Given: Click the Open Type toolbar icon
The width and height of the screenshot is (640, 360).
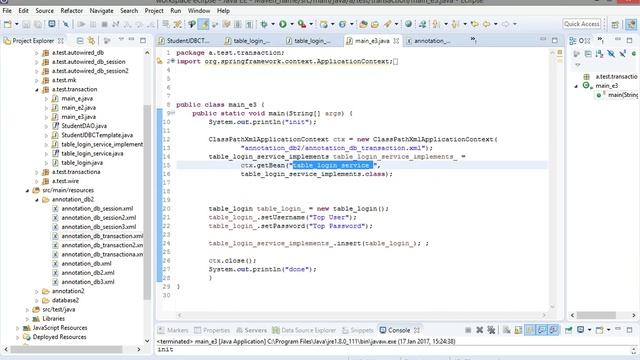Looking at the screenshot, I should pyautogui.click(x=363, y=24).
